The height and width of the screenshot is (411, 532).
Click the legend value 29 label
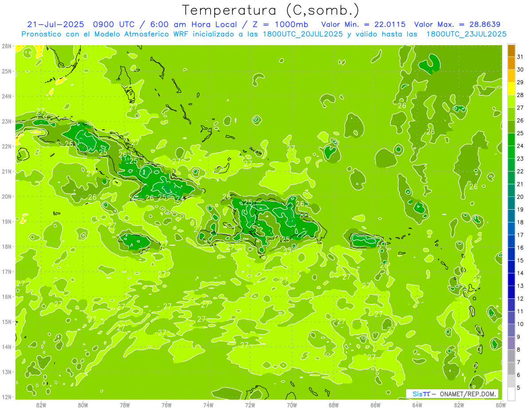pos(520,82)
